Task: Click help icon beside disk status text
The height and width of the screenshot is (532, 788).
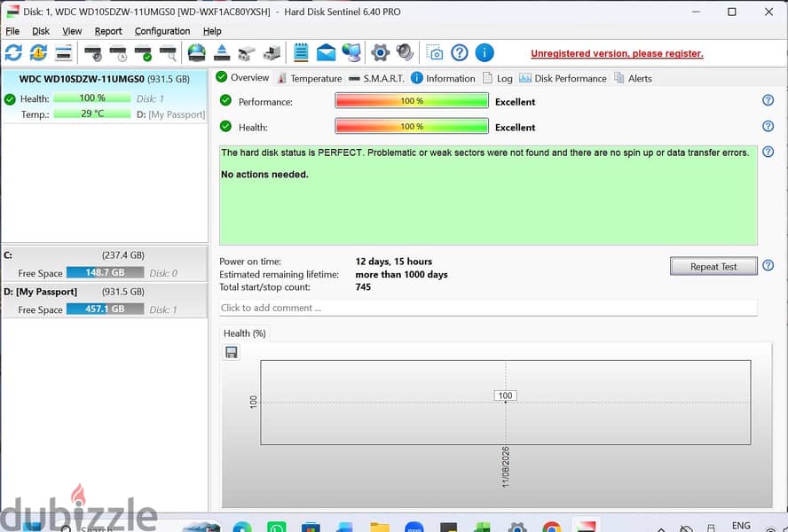Action: 768,152
